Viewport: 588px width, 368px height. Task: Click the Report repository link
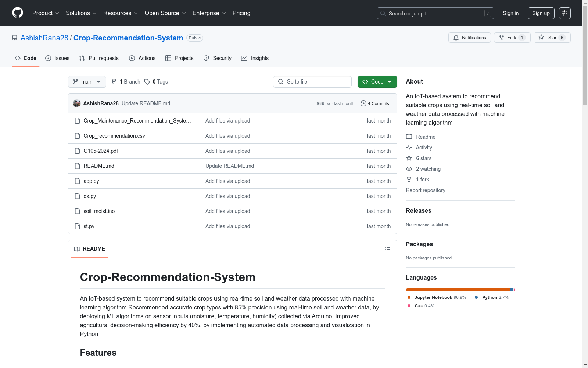(x=426, y=190)
